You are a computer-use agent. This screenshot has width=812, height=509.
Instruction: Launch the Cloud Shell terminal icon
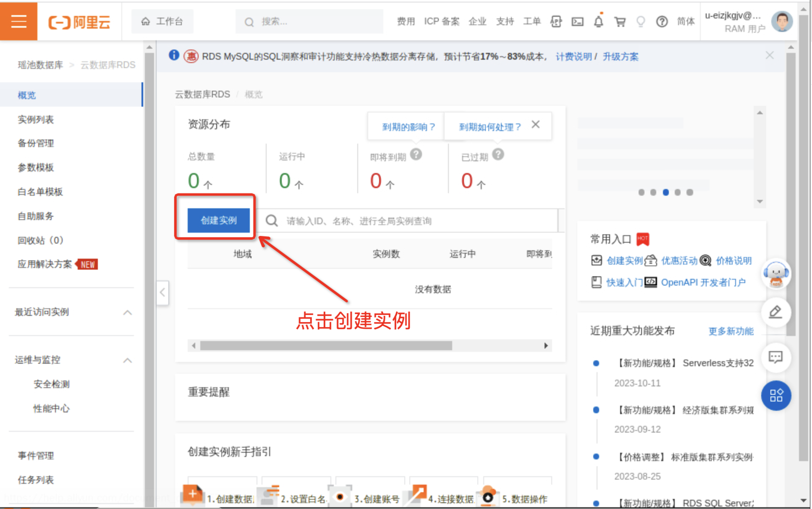(x=577, y=21)
